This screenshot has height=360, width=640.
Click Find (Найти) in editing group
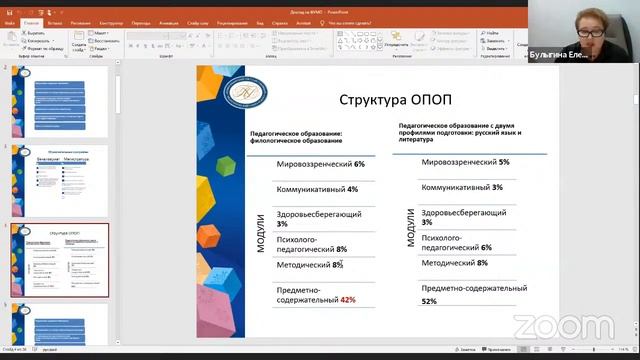[x=490, y=33]
